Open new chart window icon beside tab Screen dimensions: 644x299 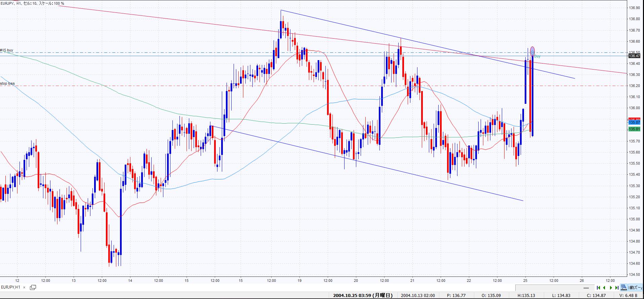click(x=33, y=287)
